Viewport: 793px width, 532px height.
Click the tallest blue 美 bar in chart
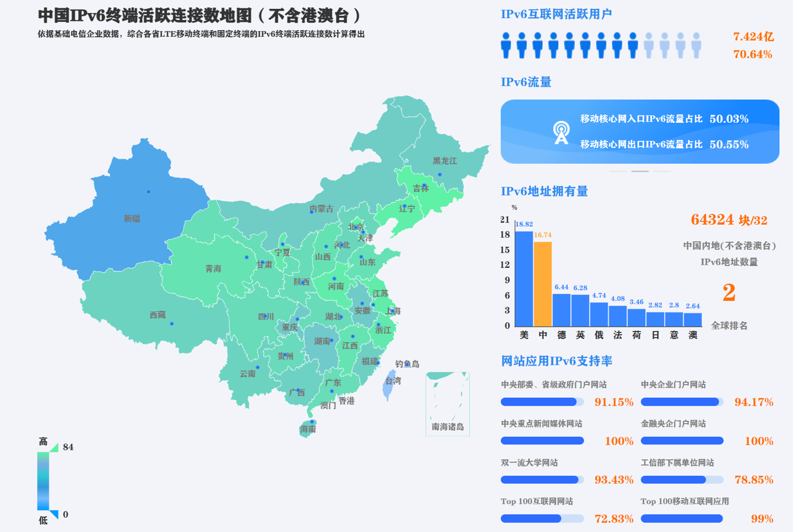524,278
